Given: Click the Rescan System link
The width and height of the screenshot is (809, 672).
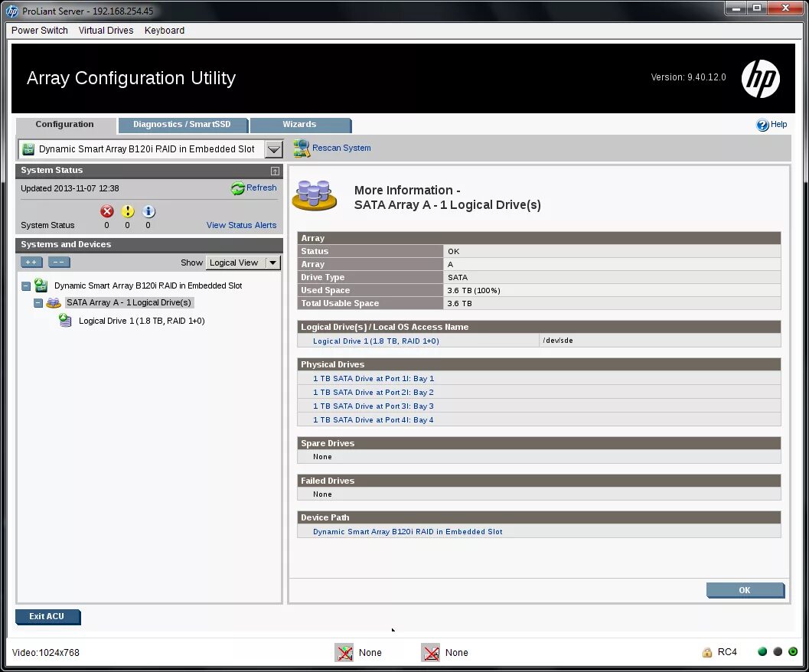Looking at the screenshot, I should click(x=341, y=148).
